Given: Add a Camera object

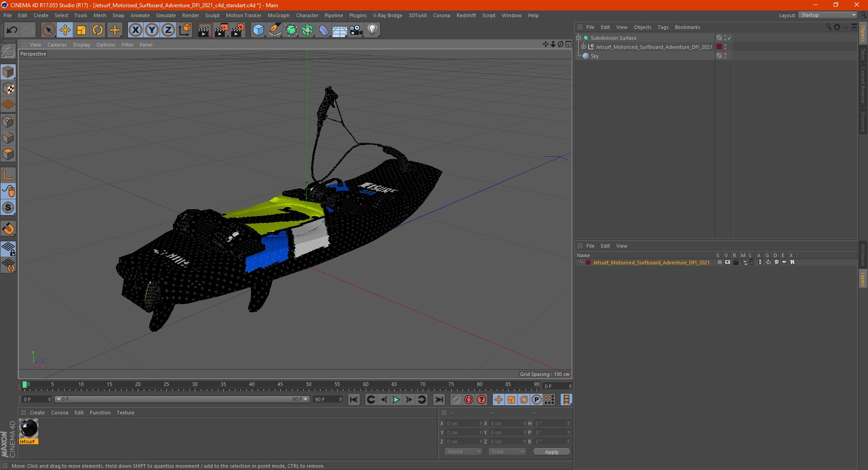Looking at the screenshot, I should pos(356,30).
